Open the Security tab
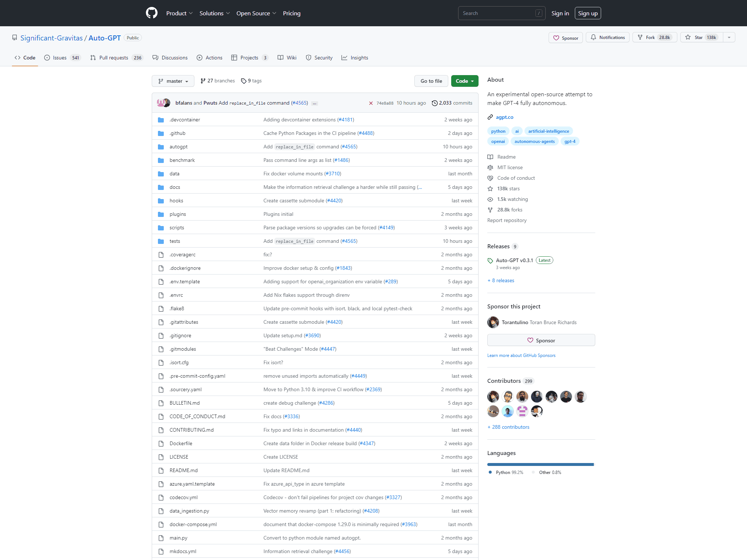Viewport: 747px width, 560px height. click(x=319, y=58)
